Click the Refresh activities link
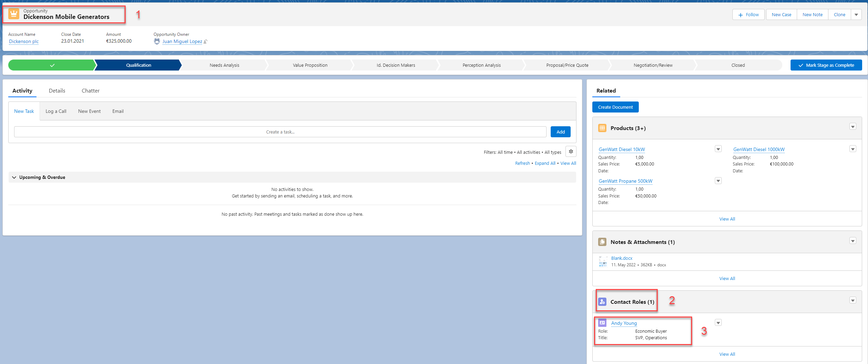The height and width of the screenshot is (364, 868). tap(522, 163)
